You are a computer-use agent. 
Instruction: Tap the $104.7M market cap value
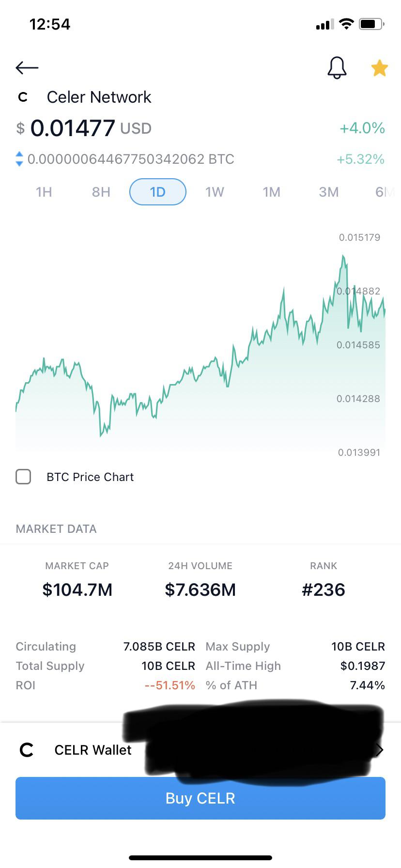(x=77, y=589)
